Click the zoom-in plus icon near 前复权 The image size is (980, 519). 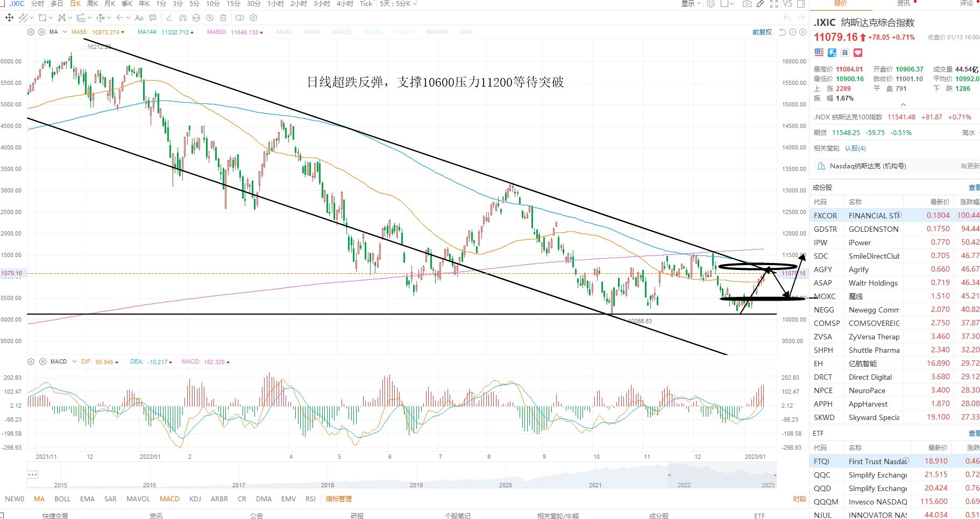[803, 32]
